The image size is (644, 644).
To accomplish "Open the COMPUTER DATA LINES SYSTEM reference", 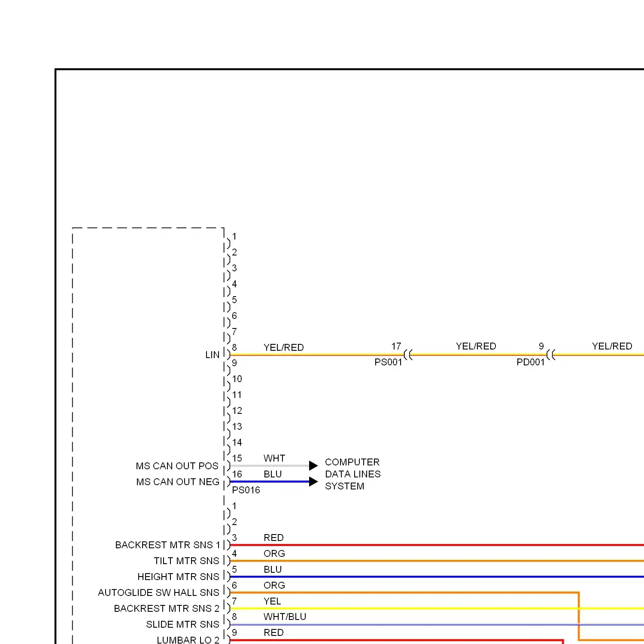I will coord(352,474).
